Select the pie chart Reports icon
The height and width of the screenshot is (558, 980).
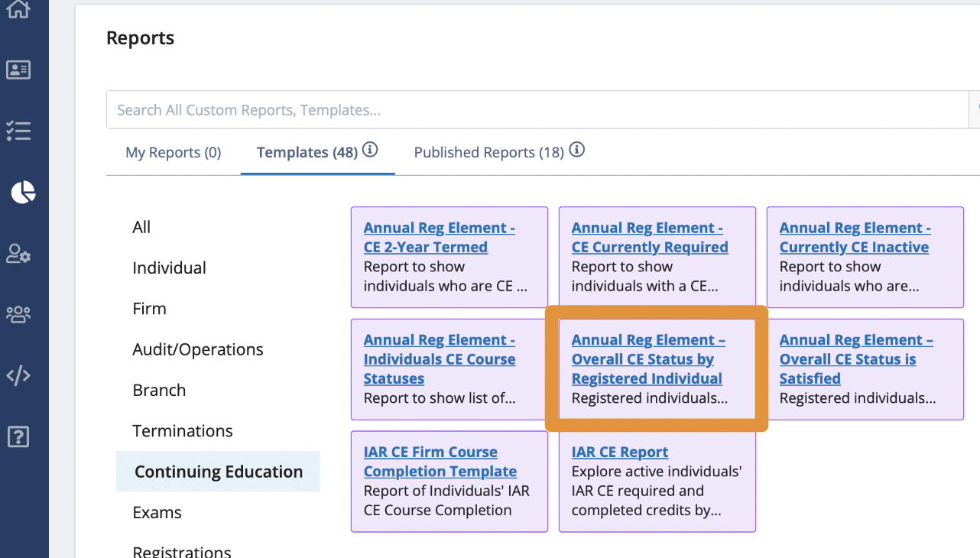pos(23,192)
